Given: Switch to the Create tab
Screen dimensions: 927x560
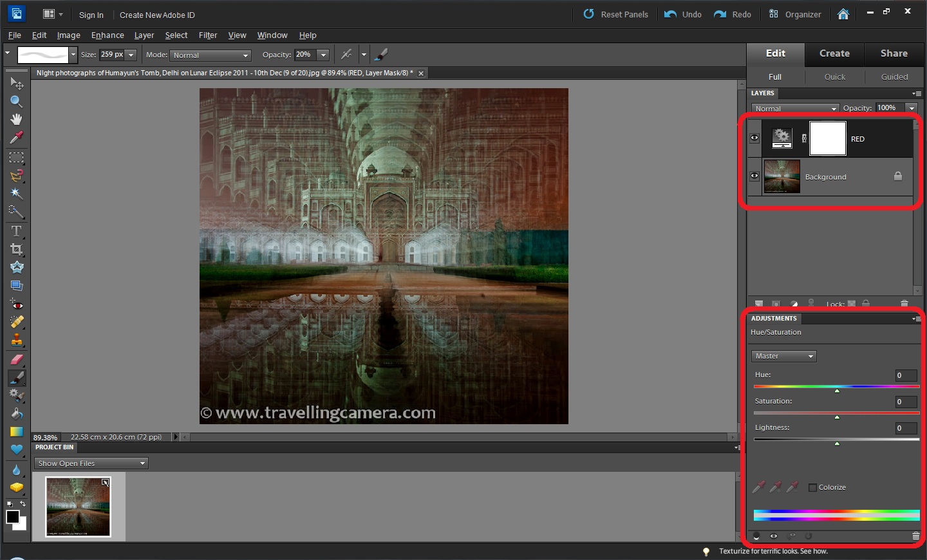Looking at the screenshot, I should [834, 53].
